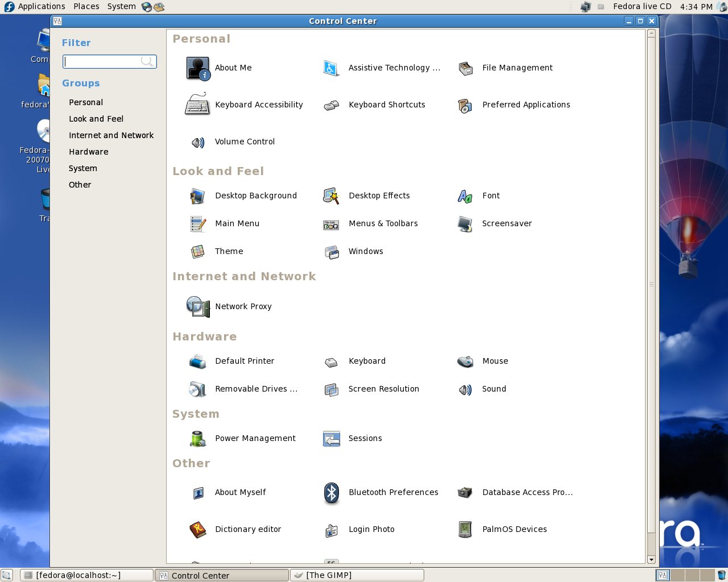Viewport: 728px width, 582px height.
Task: Open the Sessions icon
Action: tap(331, 439)
